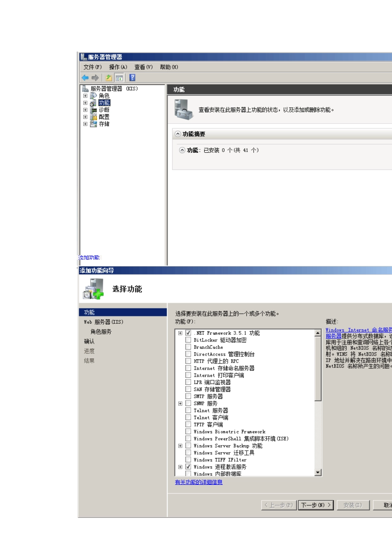Check Windows Server Backup 功能 checkbox

pyautogui.click(x=188, y=446)
